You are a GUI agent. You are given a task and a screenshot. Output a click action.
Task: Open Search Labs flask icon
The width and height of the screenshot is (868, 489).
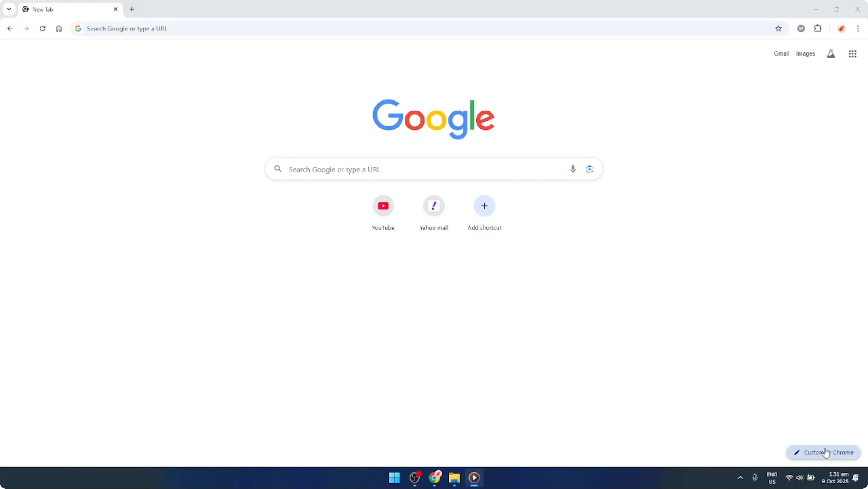point(831,54)
